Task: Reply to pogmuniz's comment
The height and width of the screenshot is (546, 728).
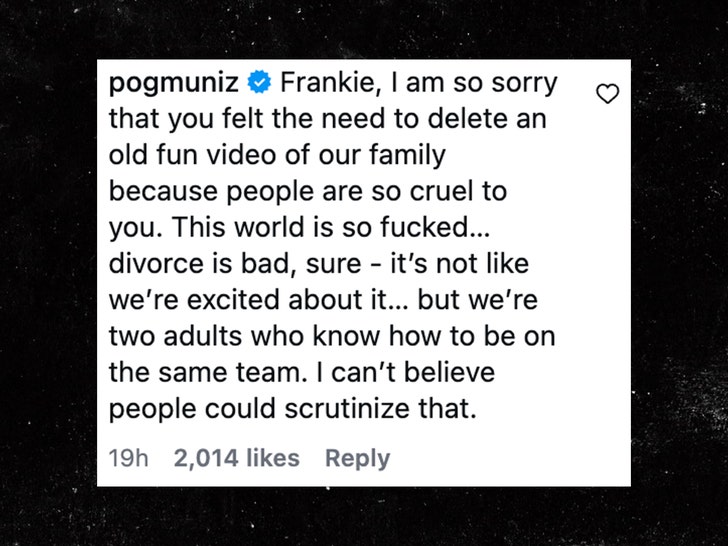Action: pyautogui.click(x=358, y=459)
